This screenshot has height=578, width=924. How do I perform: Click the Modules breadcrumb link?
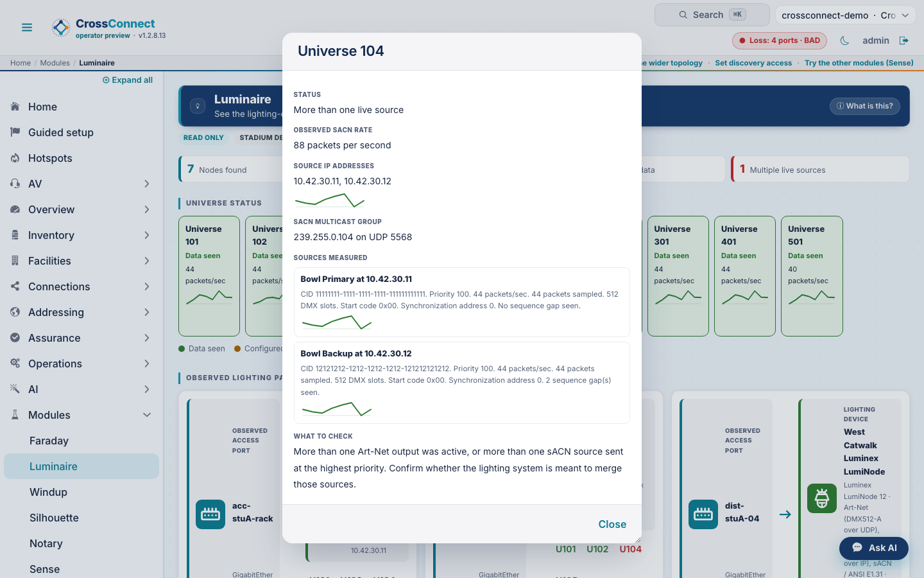55,63
